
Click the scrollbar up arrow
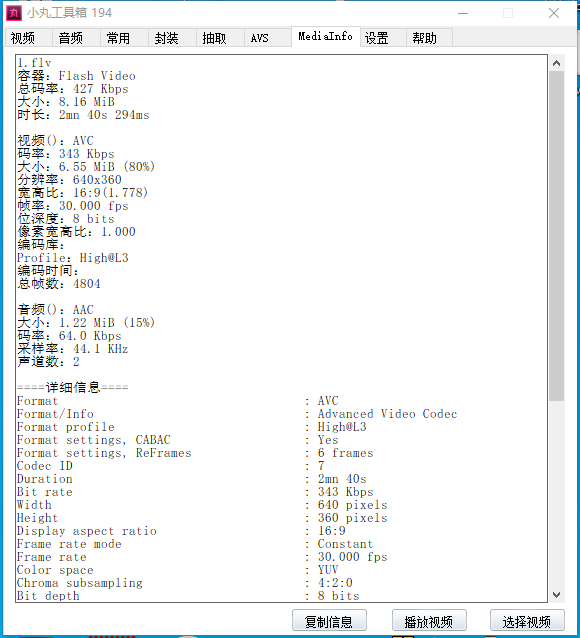[556, 63]
